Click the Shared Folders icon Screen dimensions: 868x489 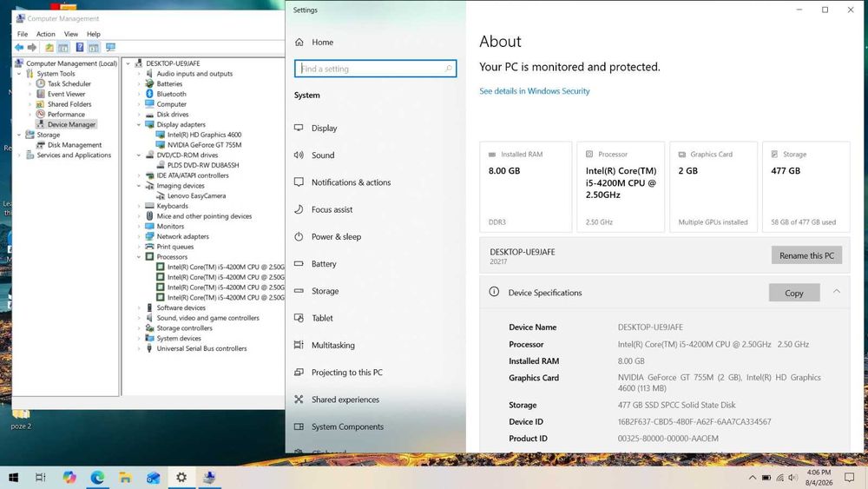41,104
